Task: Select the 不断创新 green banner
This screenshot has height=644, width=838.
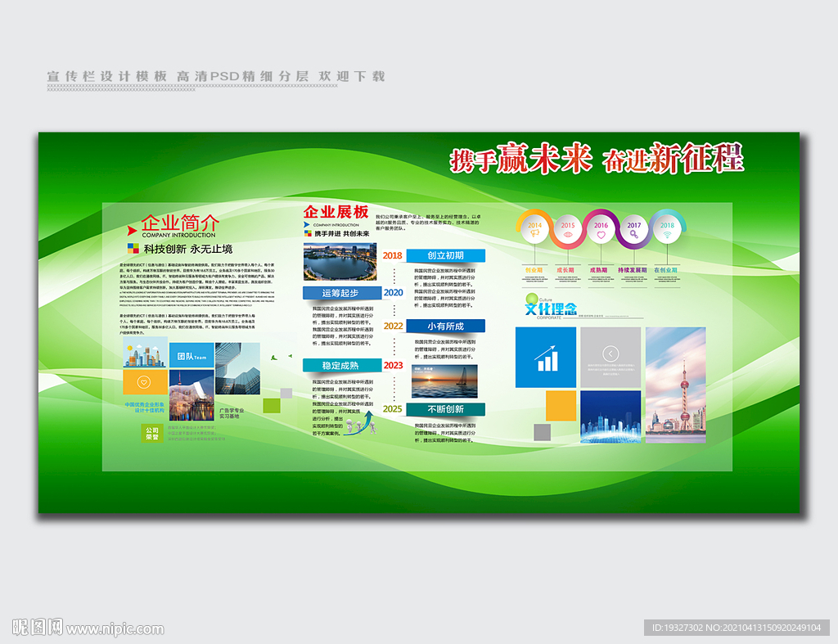Action: pyautogui.click(x=445, y=409)
